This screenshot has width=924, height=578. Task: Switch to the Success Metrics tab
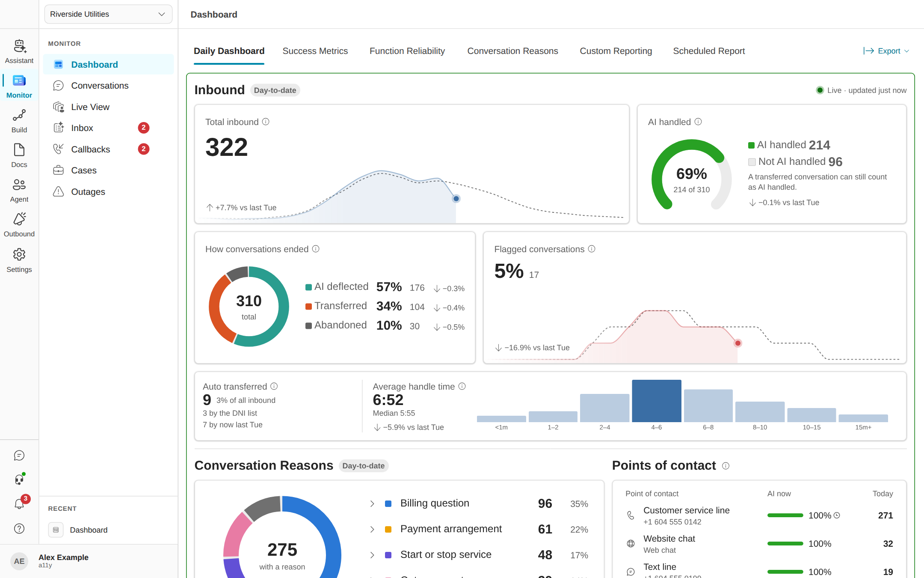[315, 51]
